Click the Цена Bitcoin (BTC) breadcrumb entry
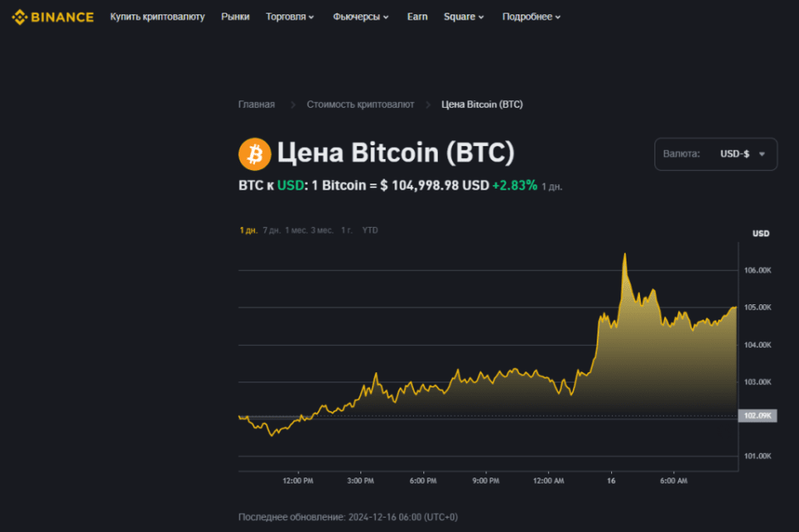This screenshot has height=532, width=799. click(x=482, y=104)
